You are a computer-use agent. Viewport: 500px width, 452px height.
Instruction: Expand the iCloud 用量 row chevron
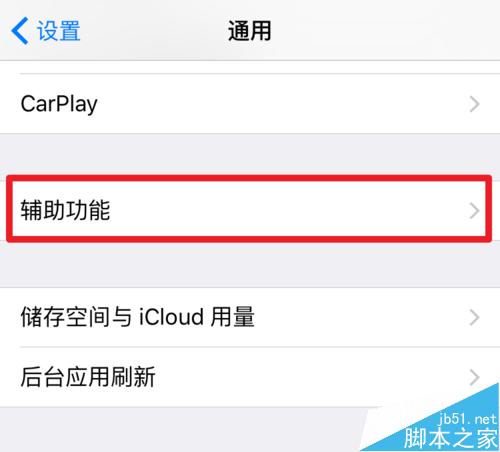tap(474, 317)
